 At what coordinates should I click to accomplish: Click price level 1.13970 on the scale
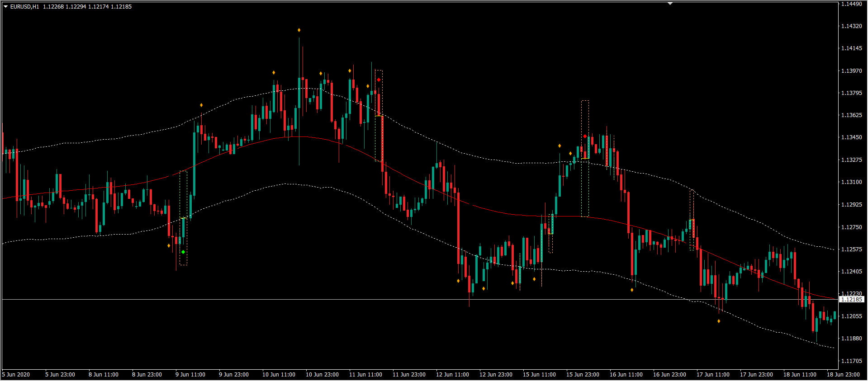point(852,71)
